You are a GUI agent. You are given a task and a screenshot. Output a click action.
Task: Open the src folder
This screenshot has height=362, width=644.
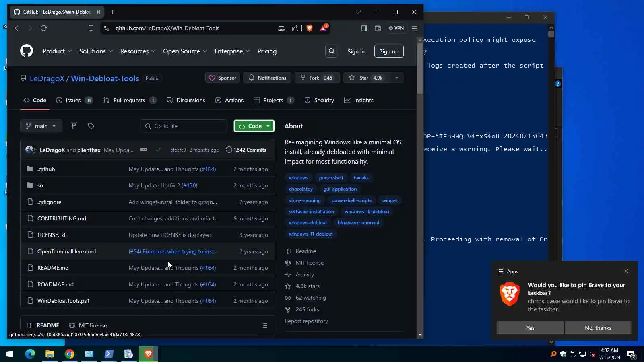pos(41,185)
